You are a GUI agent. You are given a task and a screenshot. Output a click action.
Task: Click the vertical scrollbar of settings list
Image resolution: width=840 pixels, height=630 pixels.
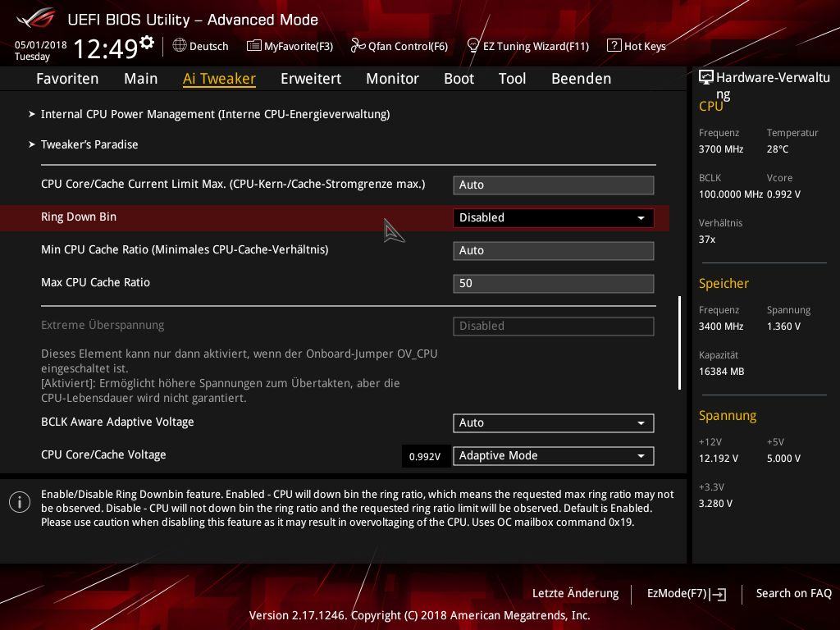[x=679, y=343]
